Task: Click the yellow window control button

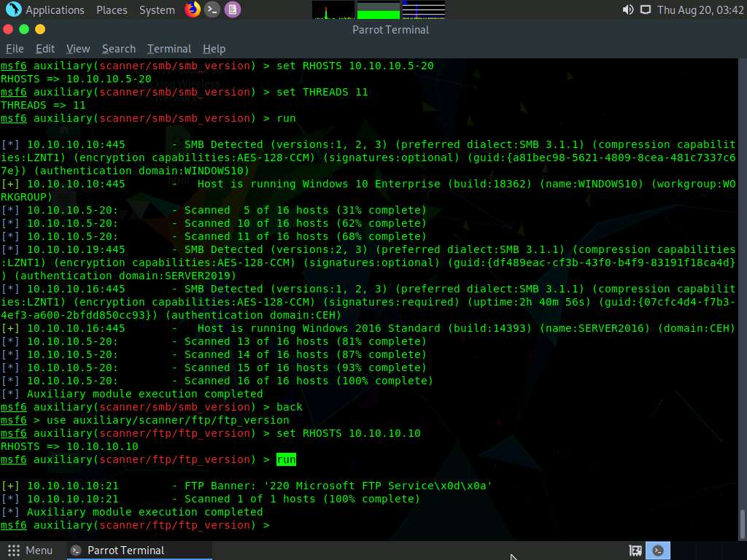Action: pos(40,29)
